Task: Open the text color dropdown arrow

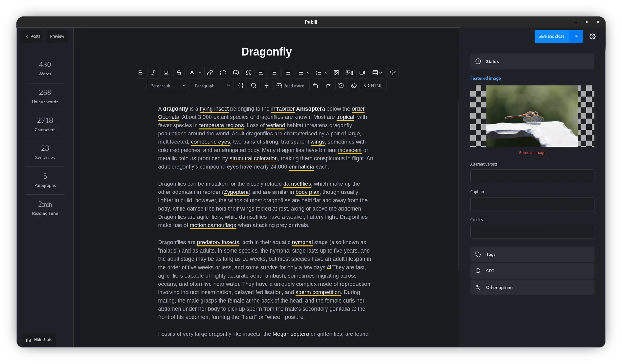Action: pyautogui.click(x=200, y=73)
